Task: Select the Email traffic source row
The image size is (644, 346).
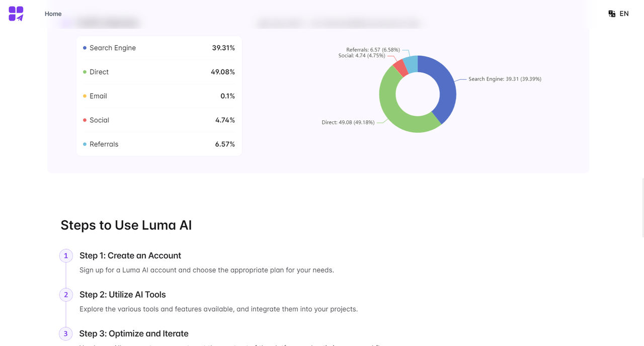Action: [159, 96]
